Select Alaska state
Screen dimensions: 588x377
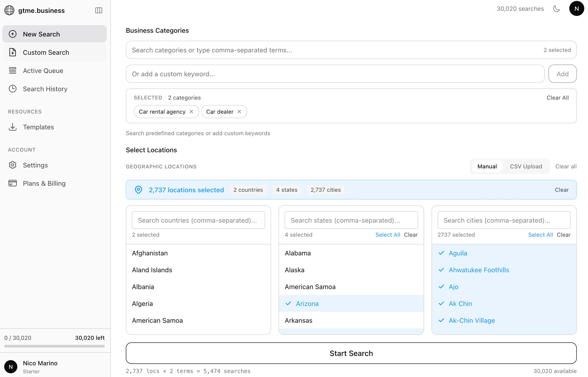point(351,270)
